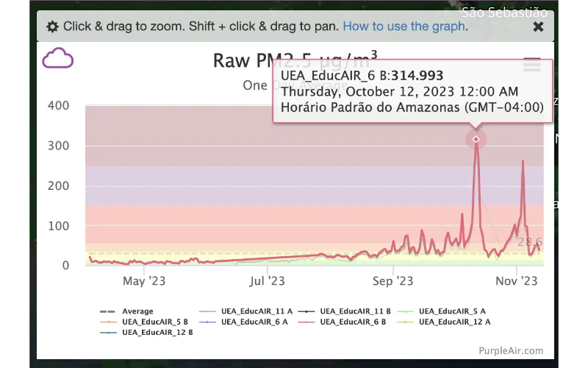Click the 'São Sebastião' map label
Image resolution: width=588 pixels, height=368 pixels.
click(504, 13)
